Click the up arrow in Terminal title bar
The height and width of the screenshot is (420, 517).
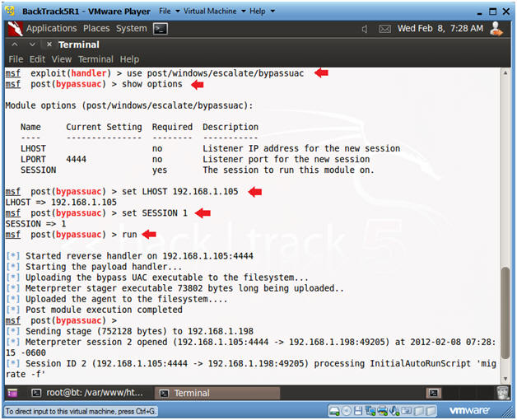[x=15, y=44]
